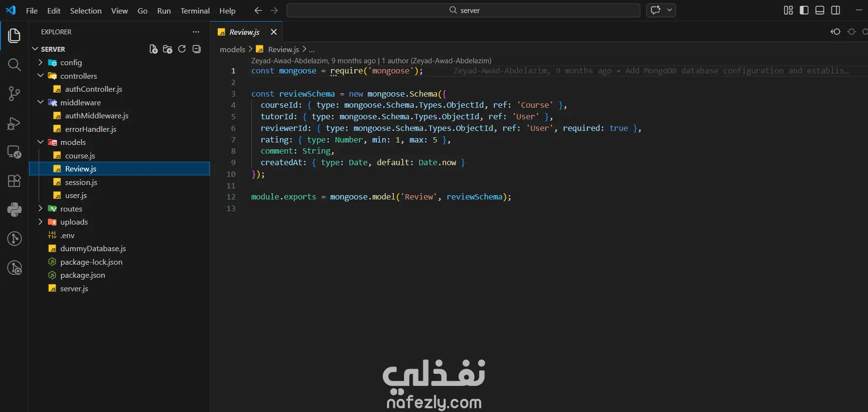This screenshot has height=412, width=868.
Task: Collapse the SERVER explorer section
Action: click(35, 49)
